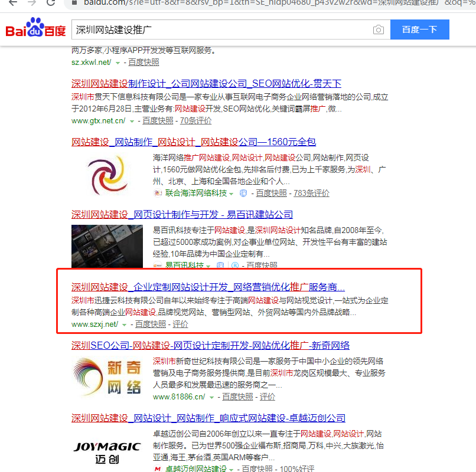The image size is (476, 472).
Task: Click the 百度一下 search button
Action: point(419,29)
